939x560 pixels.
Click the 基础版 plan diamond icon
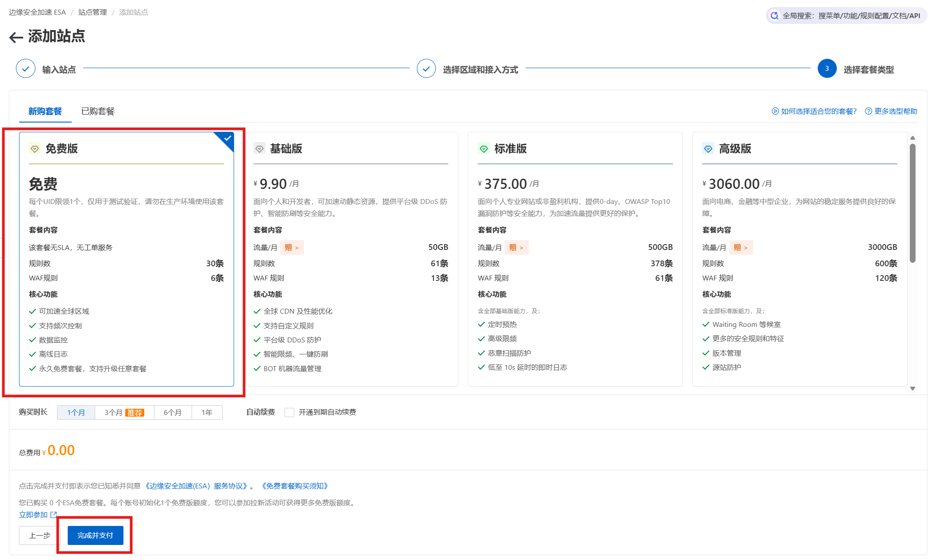[259, 149]
